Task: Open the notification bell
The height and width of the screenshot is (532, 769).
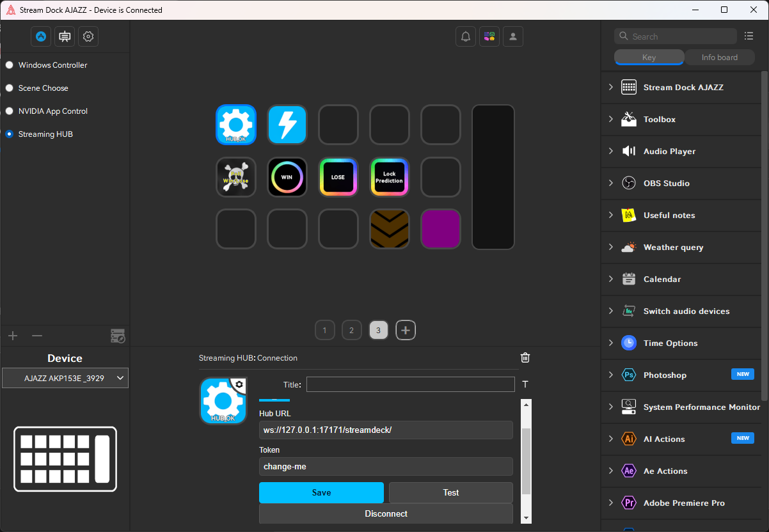Action: [x=466, y=36]
